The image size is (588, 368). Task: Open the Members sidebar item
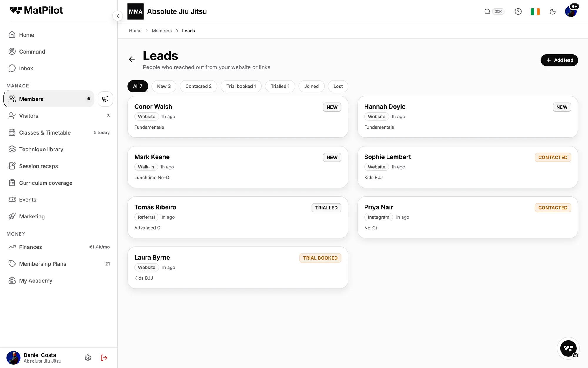(49, 99)
